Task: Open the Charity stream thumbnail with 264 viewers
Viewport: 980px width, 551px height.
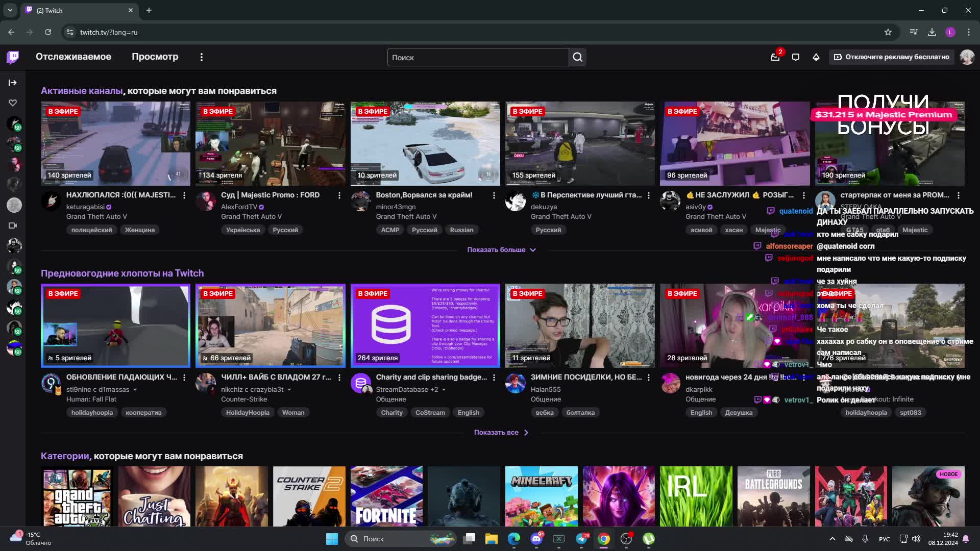Action: (425, 325)
